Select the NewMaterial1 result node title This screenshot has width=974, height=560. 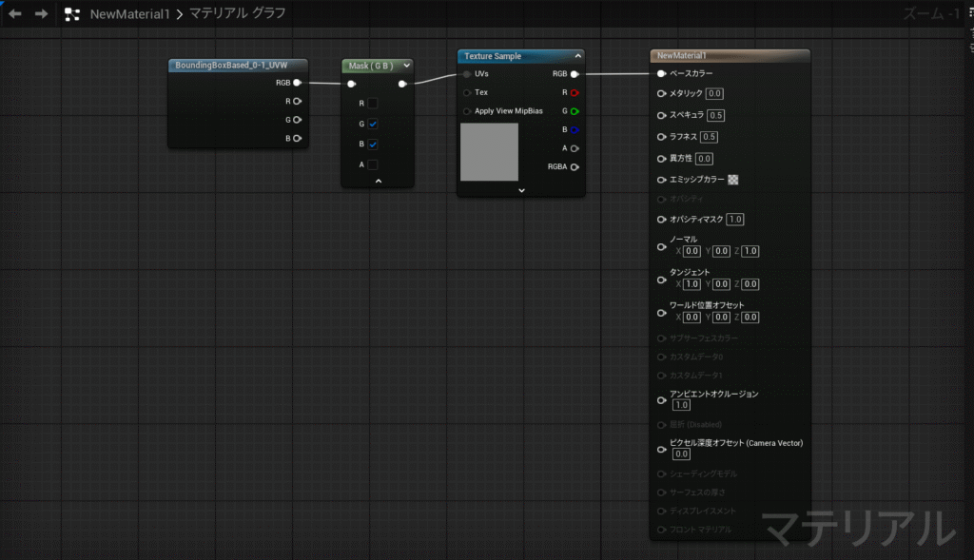[681, 56]
